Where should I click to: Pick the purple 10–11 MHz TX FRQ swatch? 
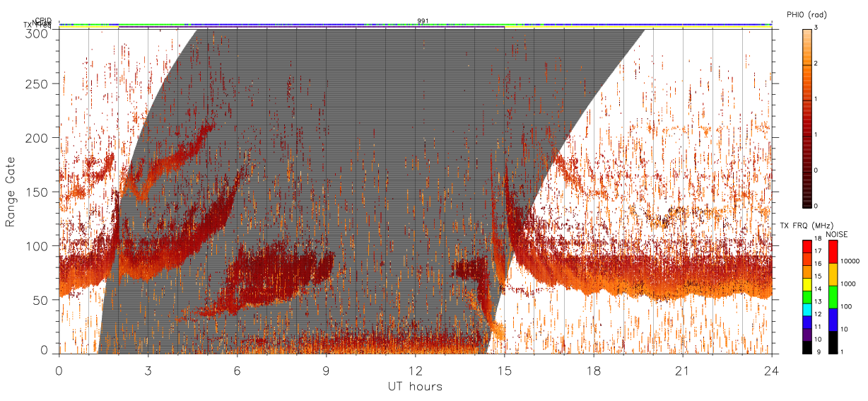(x=807, y=333)
